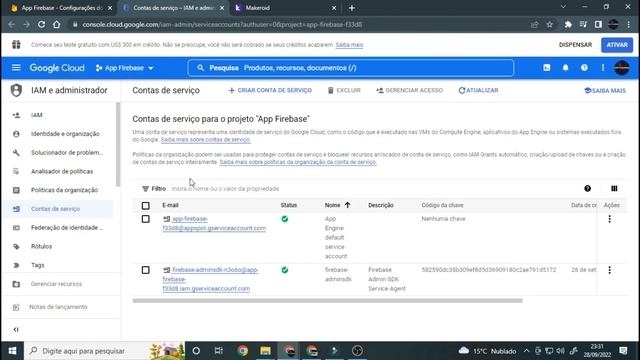Click the user account avatar in header
The height and width of the screenshot is (360, 640).
click(622, 68)
